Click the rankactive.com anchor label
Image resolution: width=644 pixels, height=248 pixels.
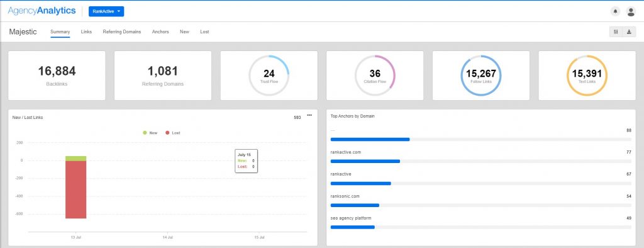coord(345,152)
